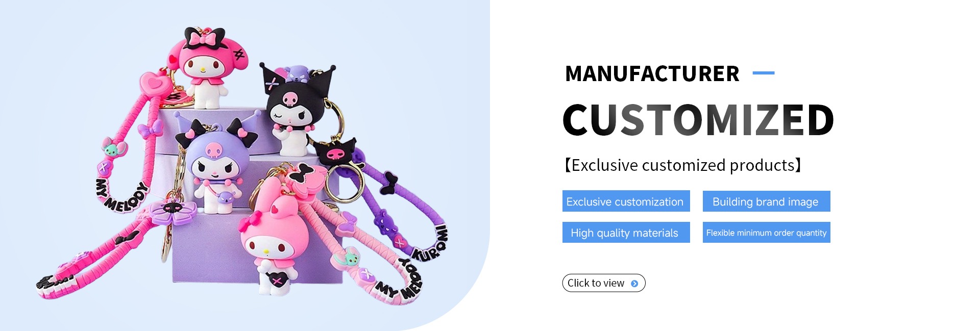This screenshot has height=331, width=980.
Task: Click the KUROMI lettering on purple strap
Action: coord(429,244)
